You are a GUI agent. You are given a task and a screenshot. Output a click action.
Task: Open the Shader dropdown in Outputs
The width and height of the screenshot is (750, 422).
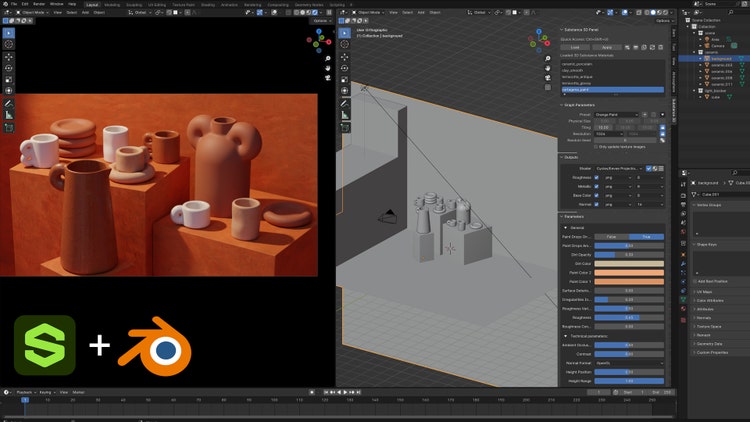click(619, 168)
